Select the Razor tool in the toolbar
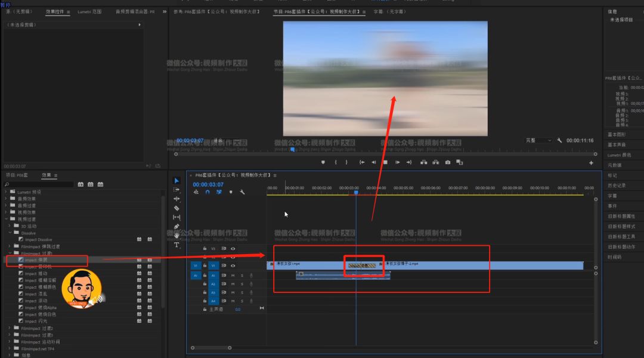Viewport: 644px width, 358px height. [177, 208]
